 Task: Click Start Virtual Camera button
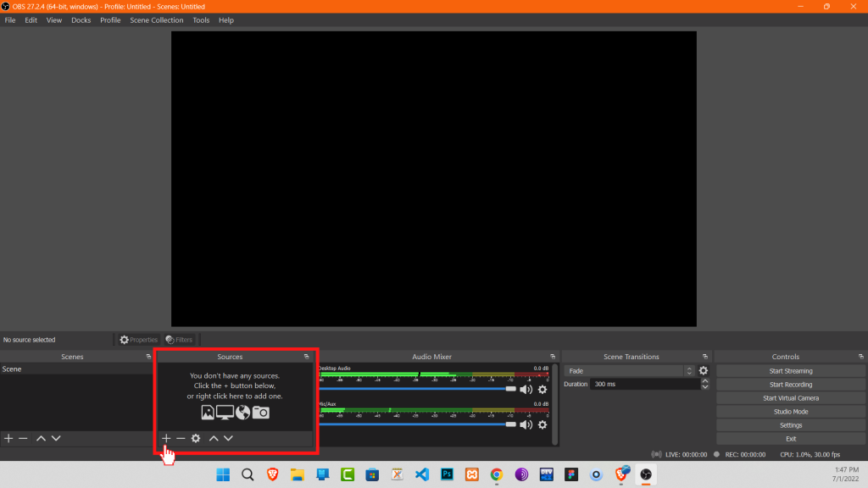click(x=791, y=398)
